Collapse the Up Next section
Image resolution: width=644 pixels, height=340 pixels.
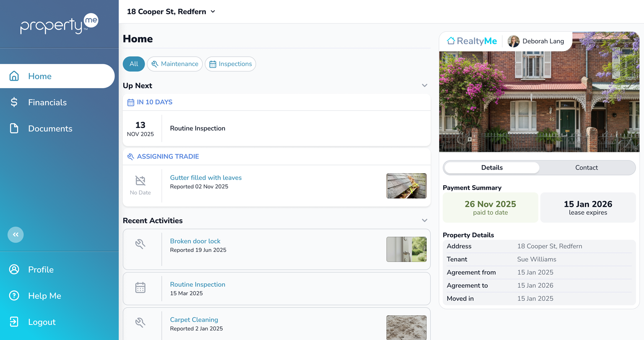coord(424,86)
